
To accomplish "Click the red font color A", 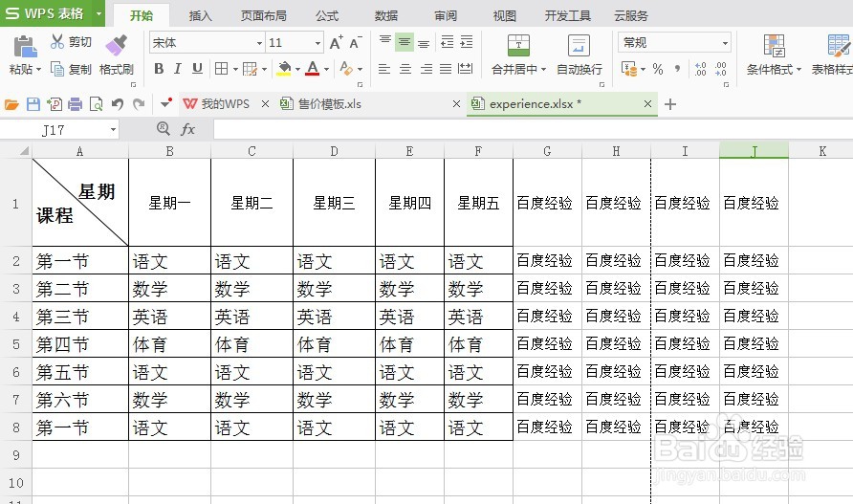I will [313, 69].
